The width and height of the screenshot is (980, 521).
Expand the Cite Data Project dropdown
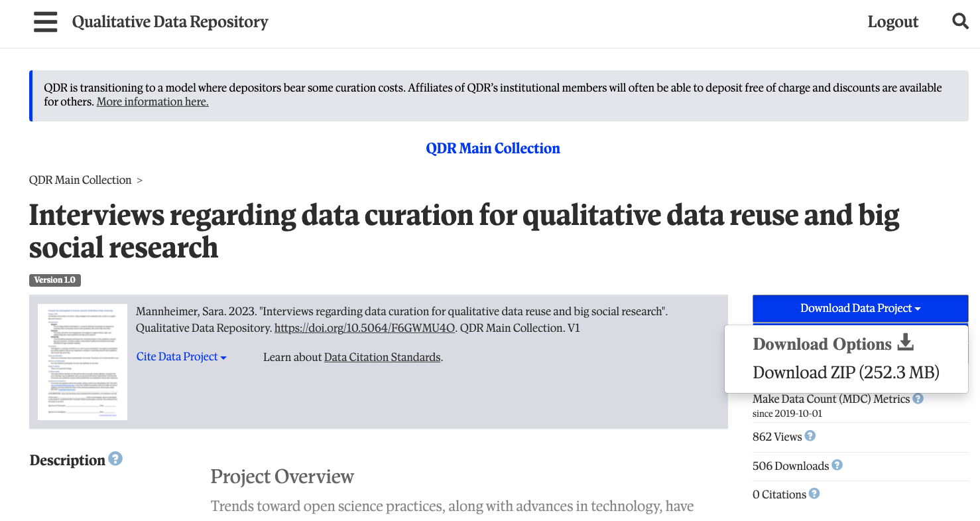[180, 356]
